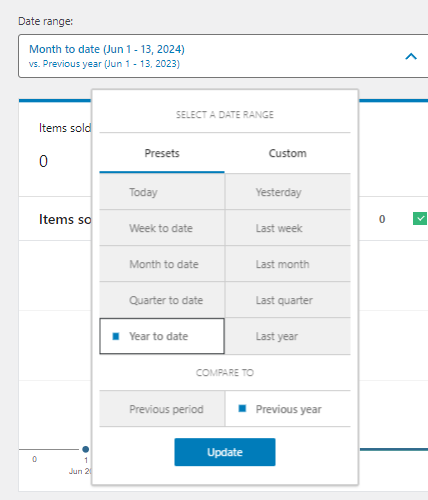Collapse the date range chevron arrow

411,56
